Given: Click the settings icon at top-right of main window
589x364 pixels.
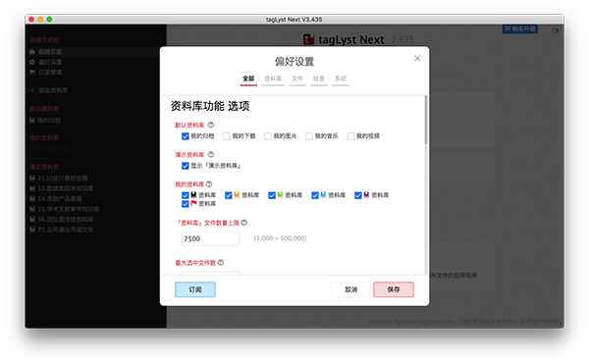Looking at the screenshot, I should coord(555,30).
